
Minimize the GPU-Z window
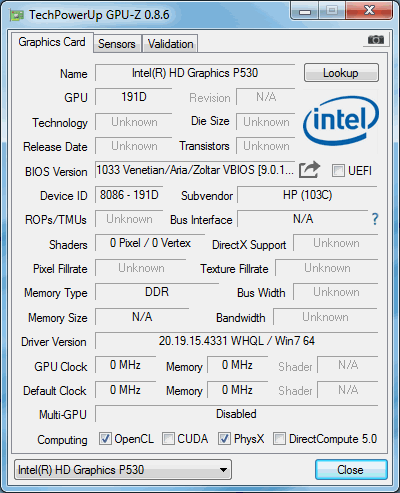[305, 11]
